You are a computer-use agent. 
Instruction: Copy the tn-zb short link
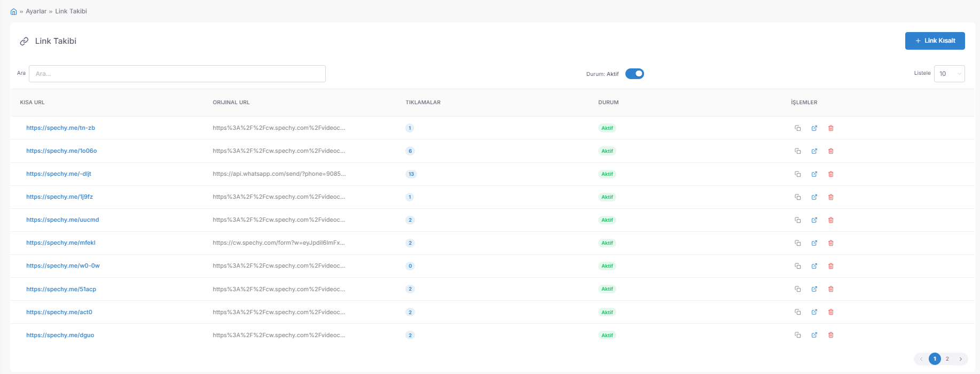798,128
